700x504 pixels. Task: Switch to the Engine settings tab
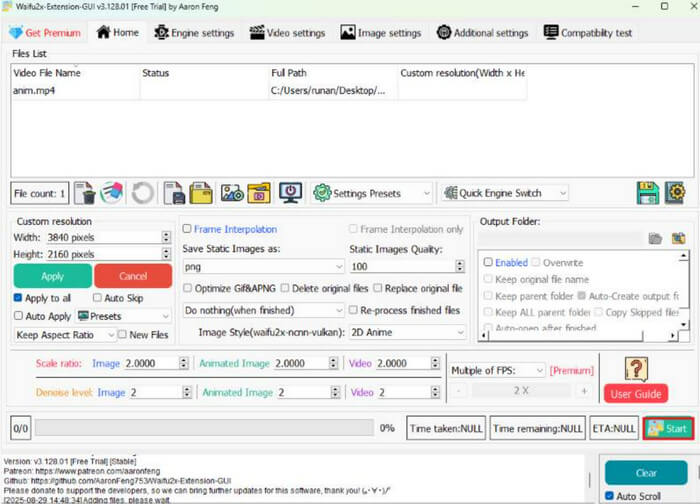(194, 32)
